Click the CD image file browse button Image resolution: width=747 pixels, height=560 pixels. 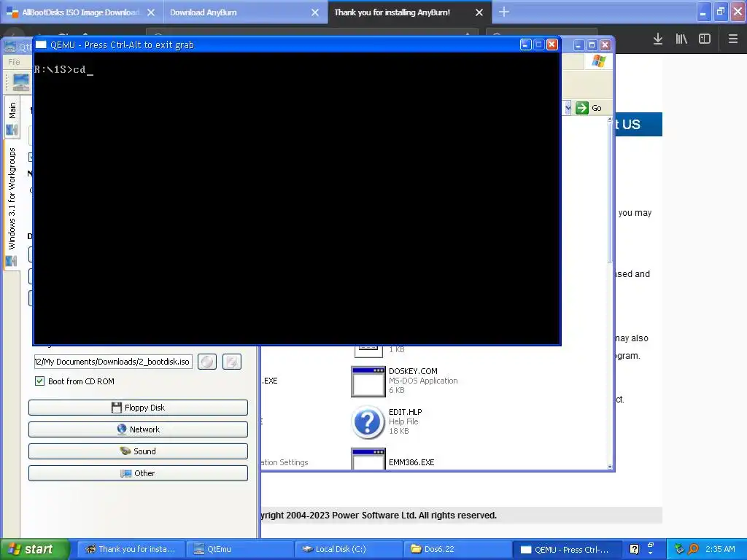point(232,362)
